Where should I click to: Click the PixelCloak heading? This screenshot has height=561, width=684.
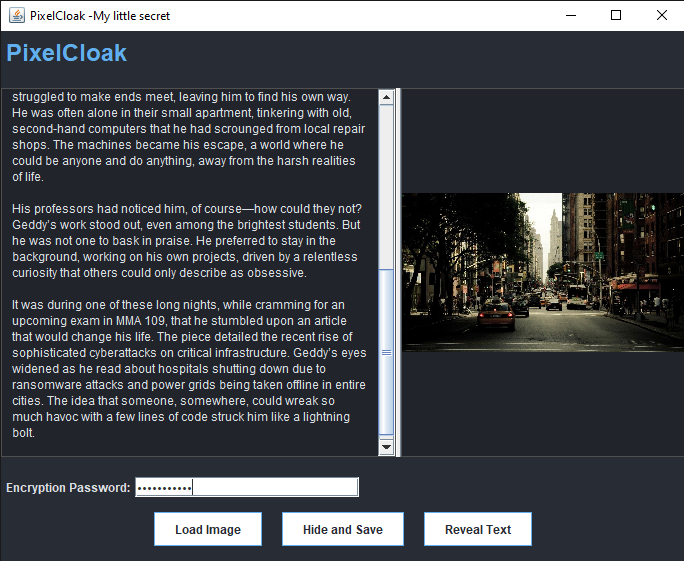[x=67, y=53]
